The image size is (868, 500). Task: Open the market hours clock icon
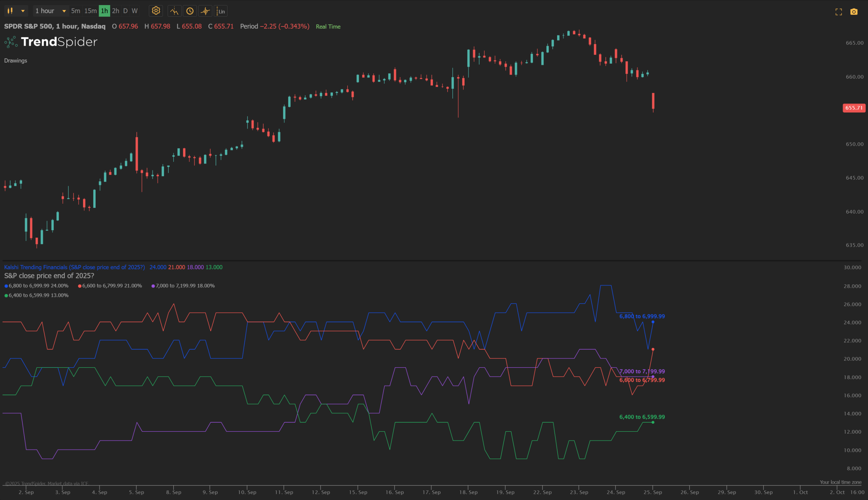190,11
